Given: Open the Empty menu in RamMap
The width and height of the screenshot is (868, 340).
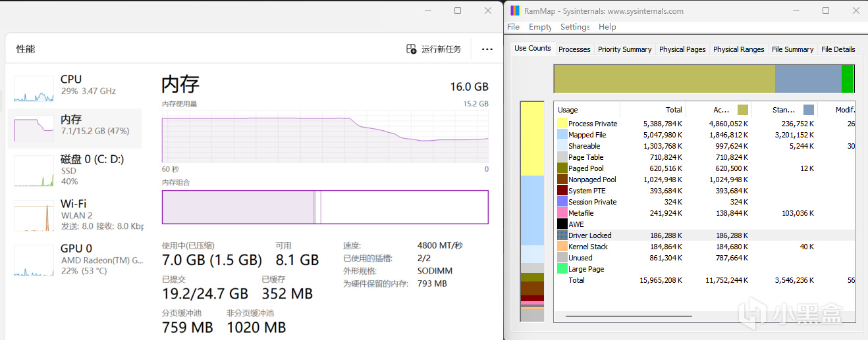Looking at the screenshot, I should click(x=540, y=27).
